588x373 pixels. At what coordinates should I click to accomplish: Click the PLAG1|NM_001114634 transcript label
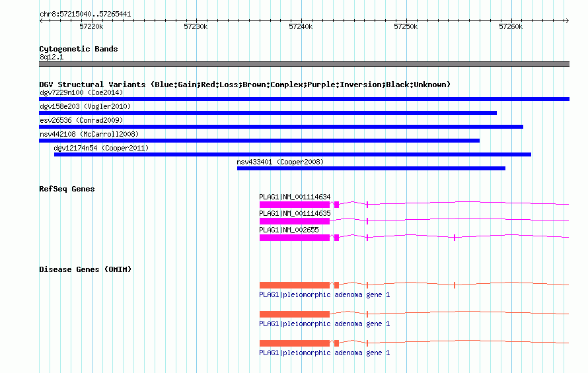coord(295,197)
